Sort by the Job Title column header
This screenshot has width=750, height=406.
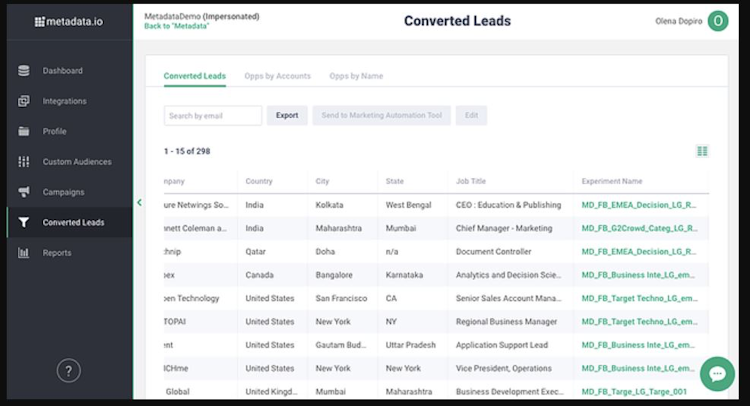pos(471,181)
